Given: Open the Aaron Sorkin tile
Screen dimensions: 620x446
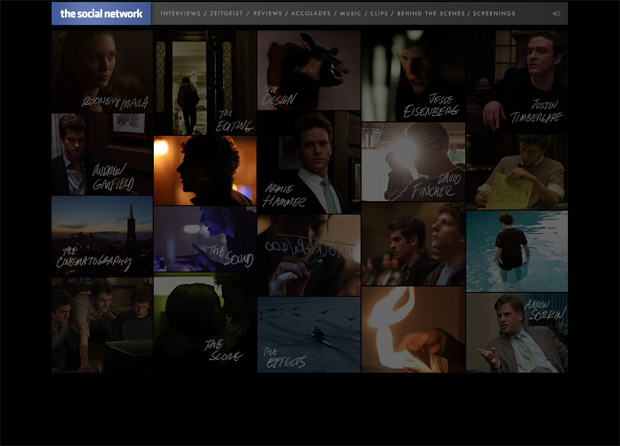Looking at the screenshot, I should tap(517, 333).
